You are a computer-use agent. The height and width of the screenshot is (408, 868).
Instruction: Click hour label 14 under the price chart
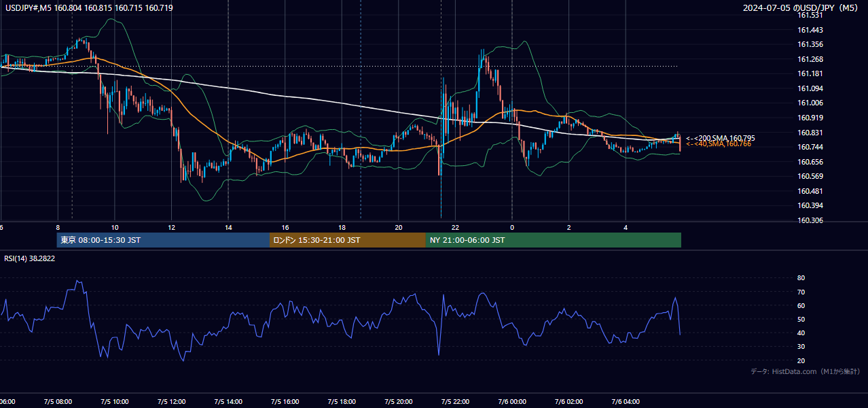[229, 227]
